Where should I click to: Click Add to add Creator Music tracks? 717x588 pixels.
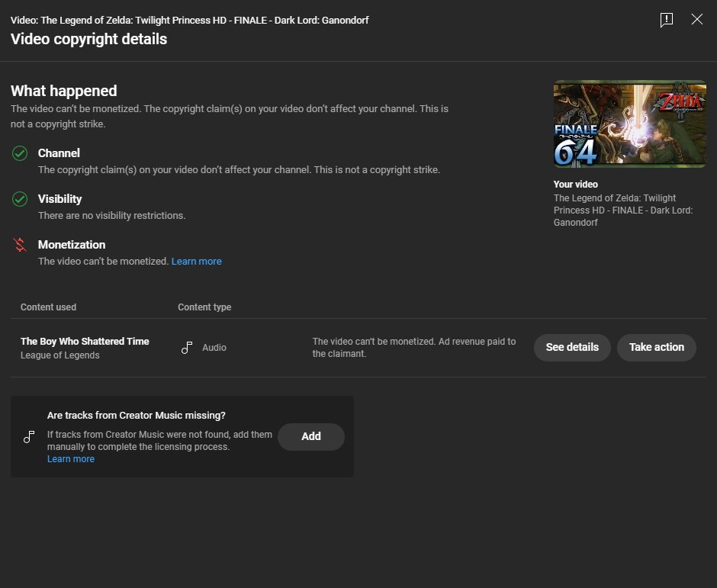[x=311, y=437]
